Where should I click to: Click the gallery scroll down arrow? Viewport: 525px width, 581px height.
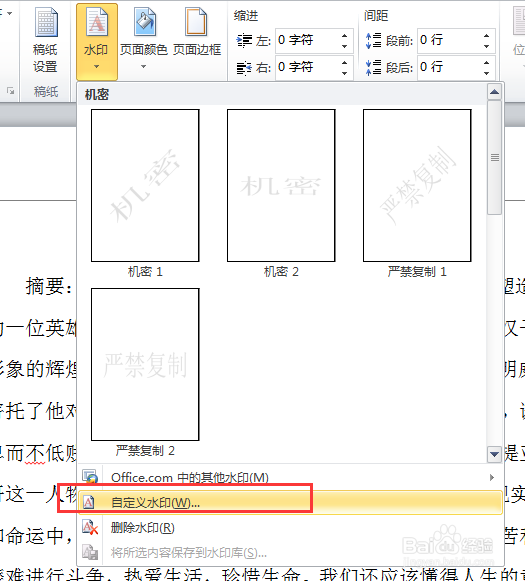[x=494, y=454]
